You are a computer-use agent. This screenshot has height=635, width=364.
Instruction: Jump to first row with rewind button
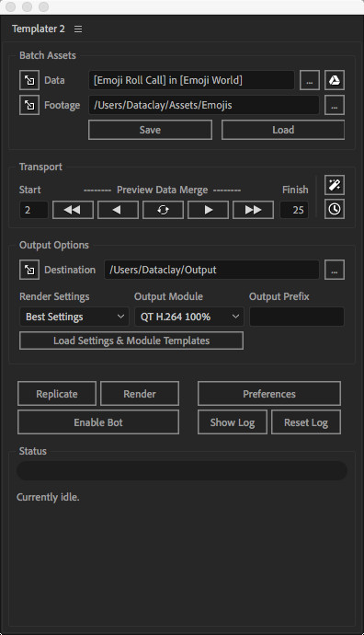(73, 210)
